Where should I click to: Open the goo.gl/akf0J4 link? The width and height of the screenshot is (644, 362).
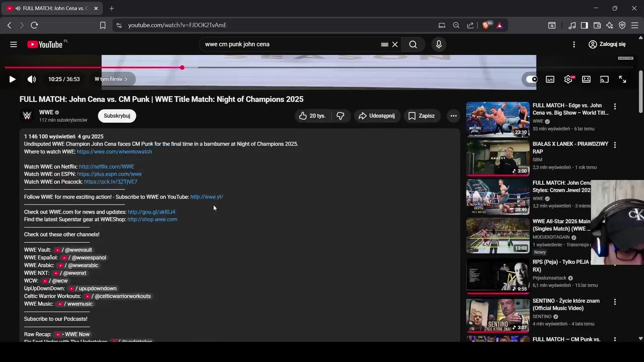pyautogui.click(x=151, y=212)
